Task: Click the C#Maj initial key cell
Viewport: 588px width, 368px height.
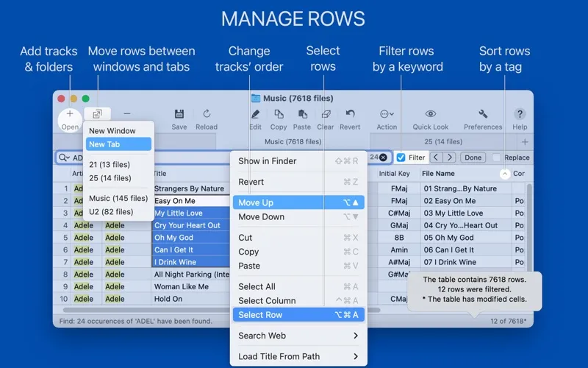Action: point(399,213)
